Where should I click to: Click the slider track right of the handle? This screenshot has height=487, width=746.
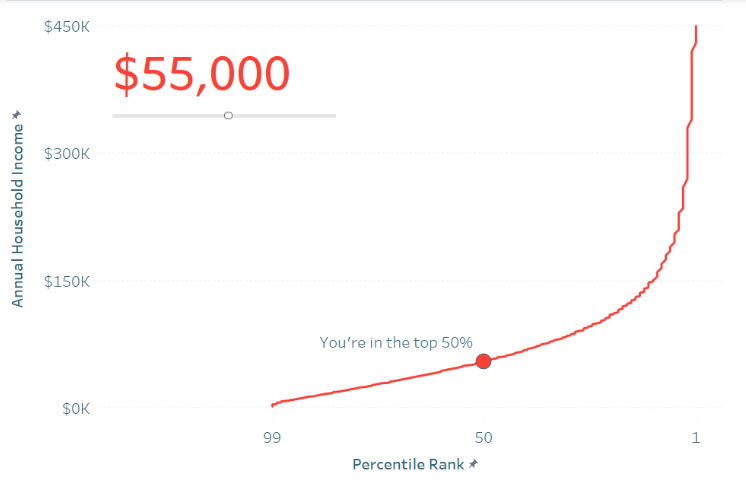pos(285,116)
